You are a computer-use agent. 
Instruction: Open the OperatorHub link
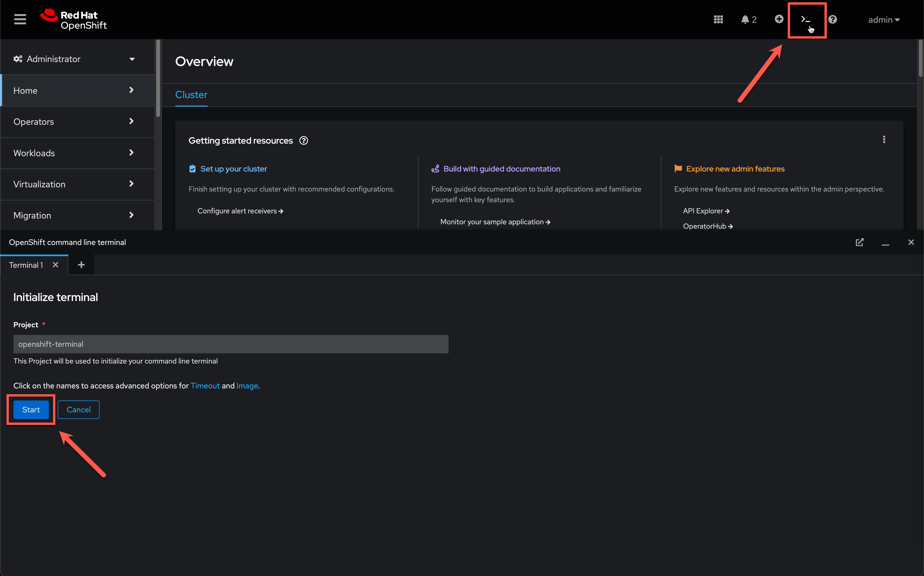708,226
